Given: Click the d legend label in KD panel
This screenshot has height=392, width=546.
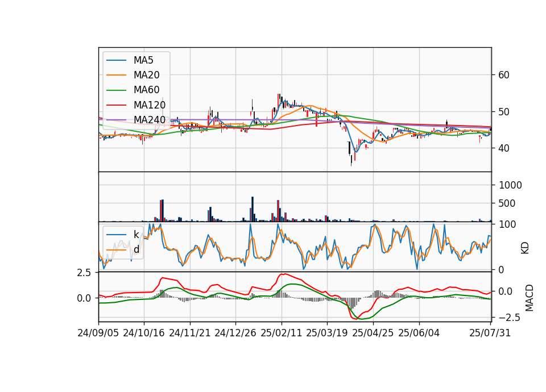Looking at the screenshot, I should point(136,249).
